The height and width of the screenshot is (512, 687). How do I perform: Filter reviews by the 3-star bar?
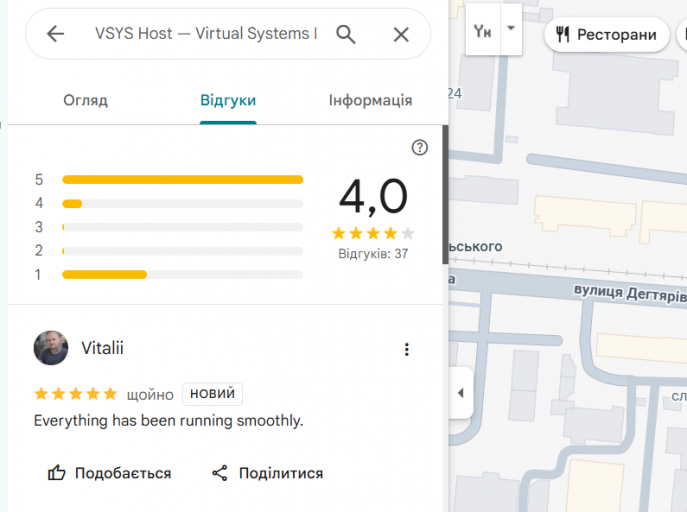coord(183,227)
